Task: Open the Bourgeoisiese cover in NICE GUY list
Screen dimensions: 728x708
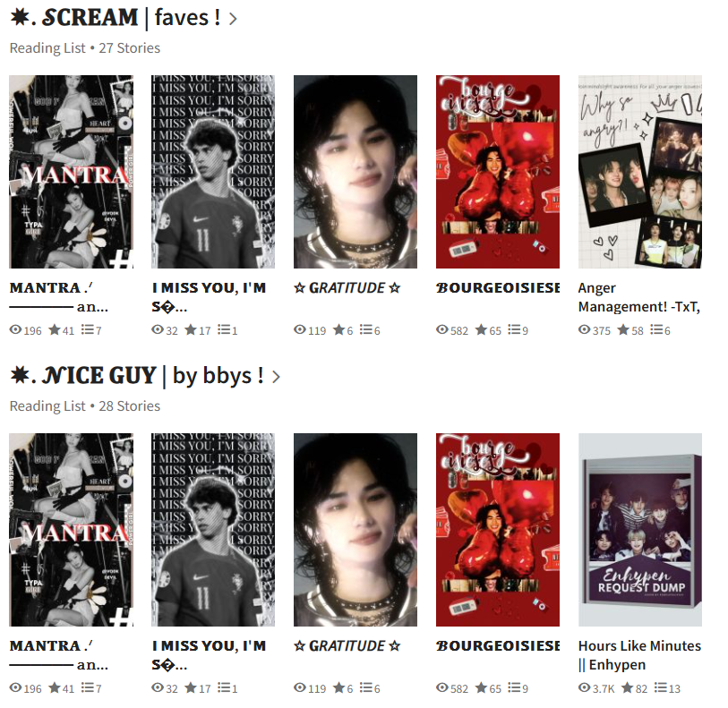Action: 498,529
